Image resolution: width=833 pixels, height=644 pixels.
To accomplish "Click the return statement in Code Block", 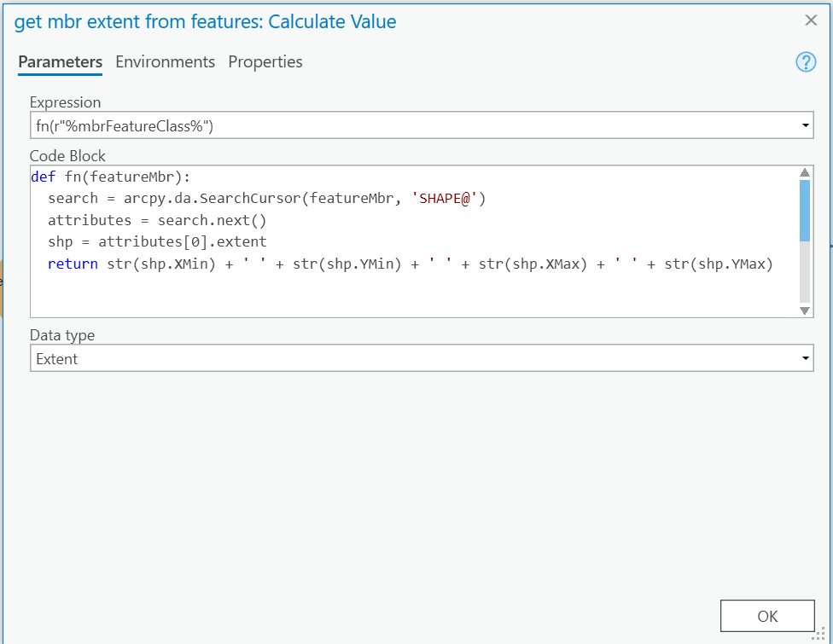I will (x=410, y=264).
